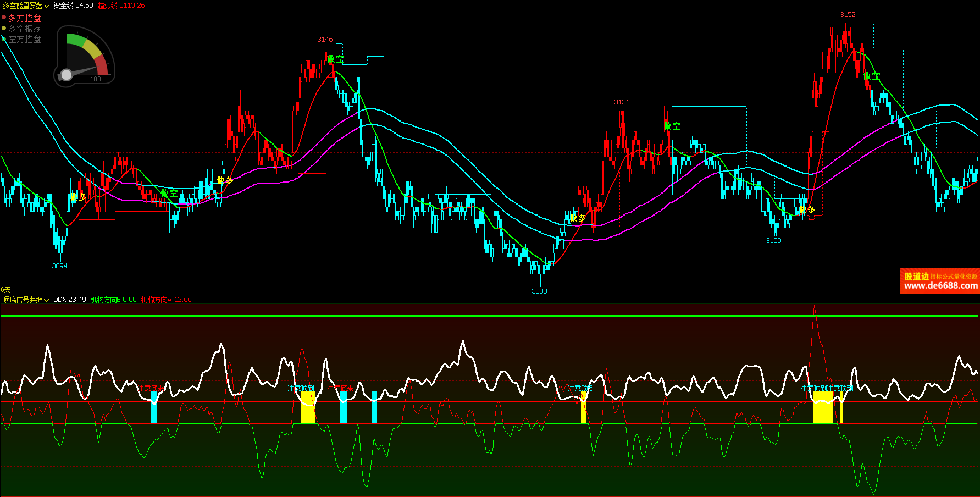Image resolution: width=980 pixels, height=497 pixels.
Task: Toggle the 多方控盘 legend label
Action: pos(25,18)
